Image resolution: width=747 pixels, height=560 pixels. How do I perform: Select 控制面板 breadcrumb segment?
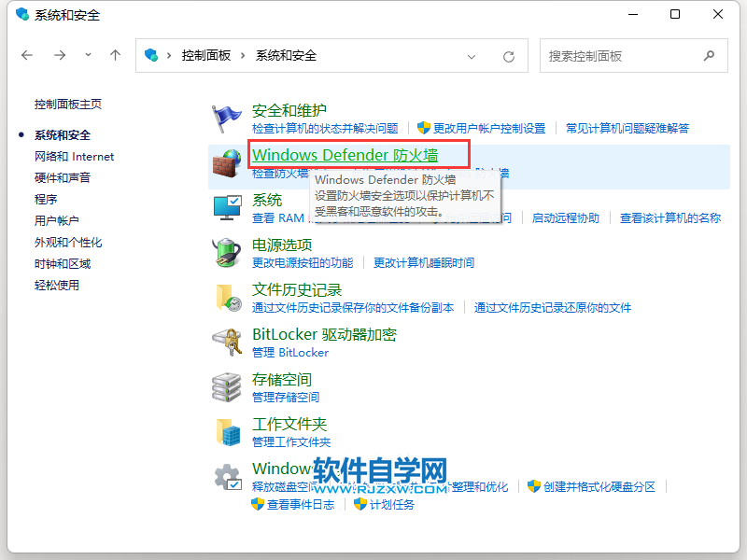tap(206, 56)
